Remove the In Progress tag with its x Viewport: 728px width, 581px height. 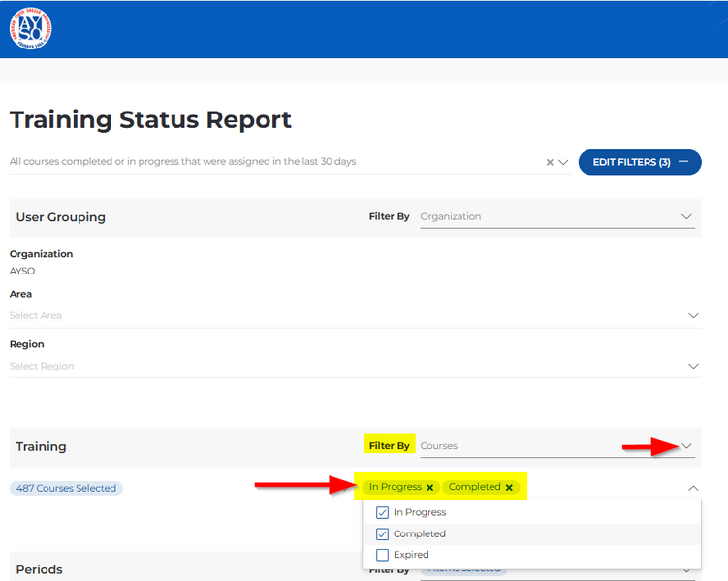point(429,488)
